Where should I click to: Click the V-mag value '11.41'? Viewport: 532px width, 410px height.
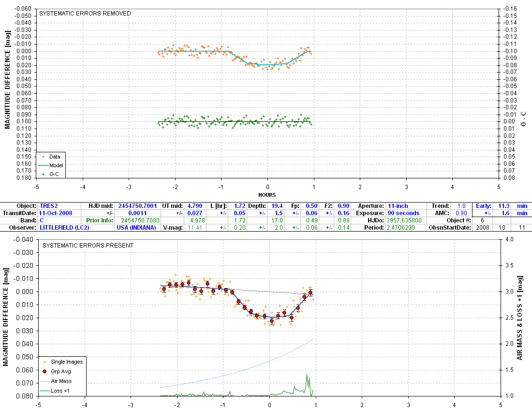pos(195,228)
